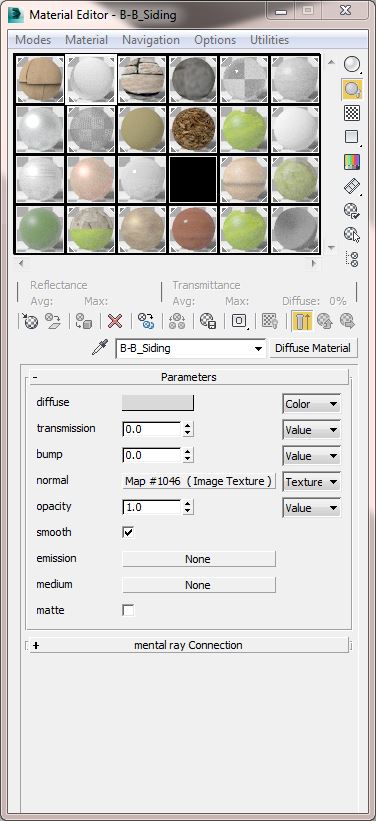Click the opacity value field
The image size is (376, 821).
coord(152,507)
